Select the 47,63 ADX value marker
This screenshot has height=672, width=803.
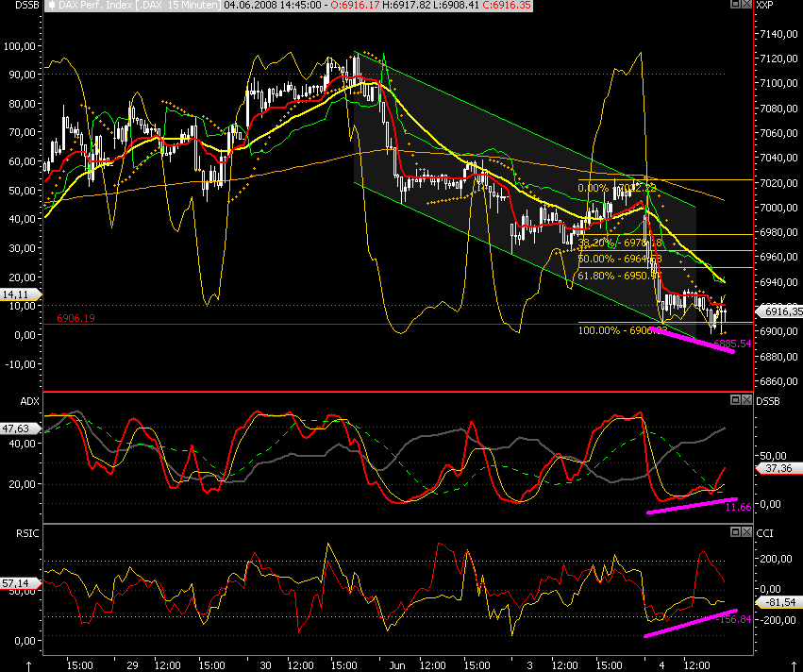20,428
